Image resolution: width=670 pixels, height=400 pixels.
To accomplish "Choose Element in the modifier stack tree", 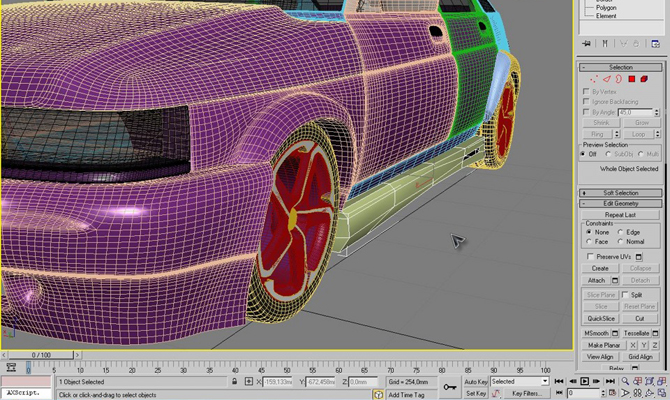I will pyautogui.click(x=607, y=15).
